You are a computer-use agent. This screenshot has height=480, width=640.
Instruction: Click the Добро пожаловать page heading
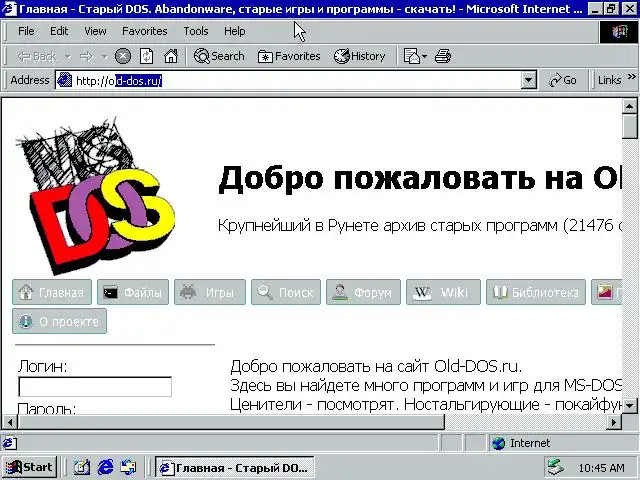(x=420, y=179)
